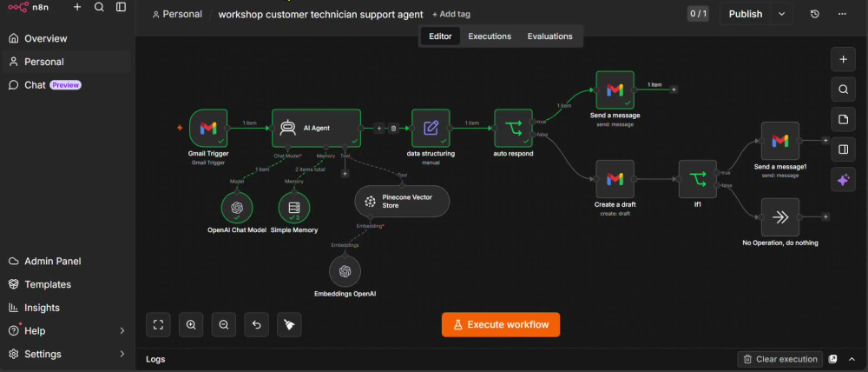Select Create a draft node

[615, 179]
